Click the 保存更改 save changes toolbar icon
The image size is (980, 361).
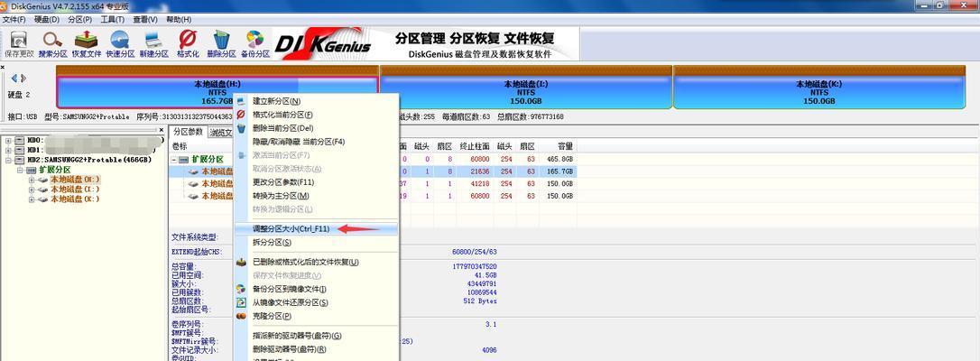click(x=19, y=40)
